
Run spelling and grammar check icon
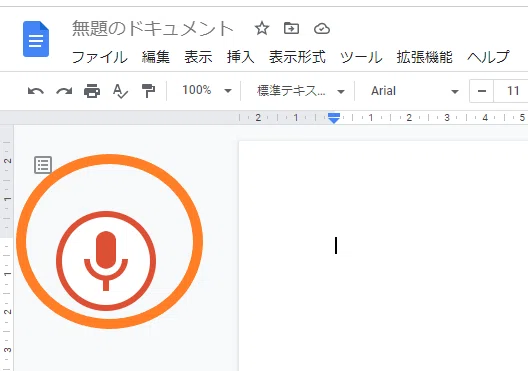click(x=120, y=91)
